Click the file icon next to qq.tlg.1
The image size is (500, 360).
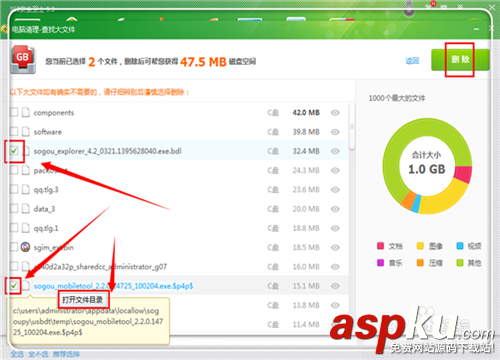click(x=26, y=228)
